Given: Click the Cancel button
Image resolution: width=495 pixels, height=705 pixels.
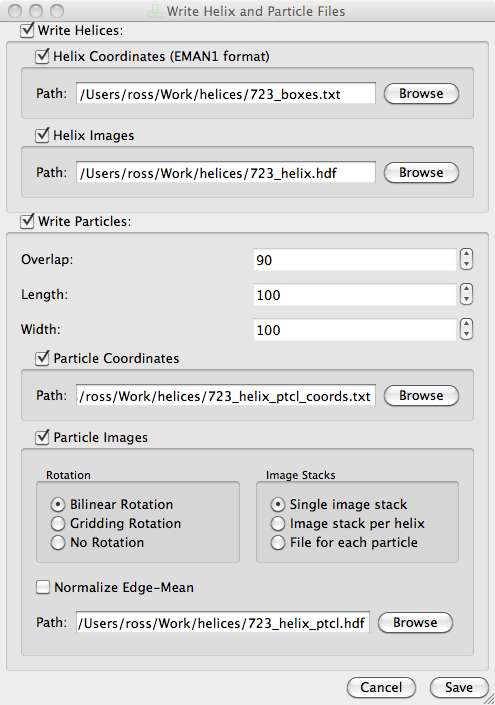Looking at the screenshot, I should coord(381,687).
